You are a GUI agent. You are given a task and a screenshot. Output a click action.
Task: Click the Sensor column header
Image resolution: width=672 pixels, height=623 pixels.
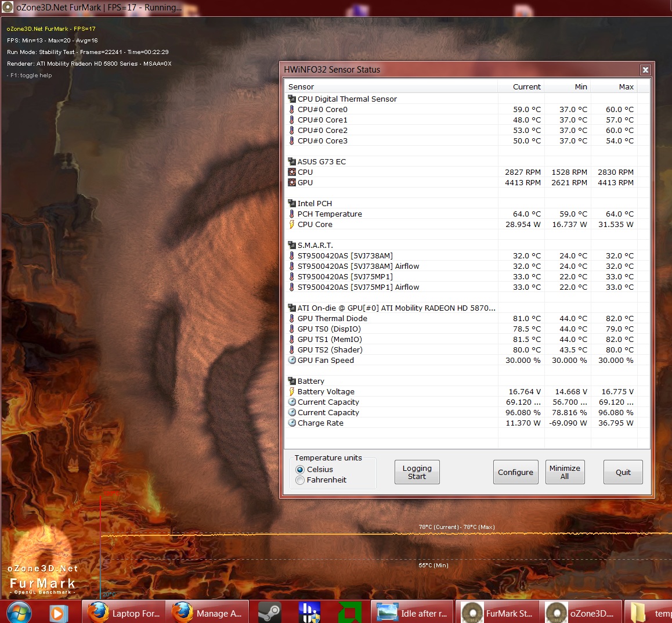[x=391, y=87]
